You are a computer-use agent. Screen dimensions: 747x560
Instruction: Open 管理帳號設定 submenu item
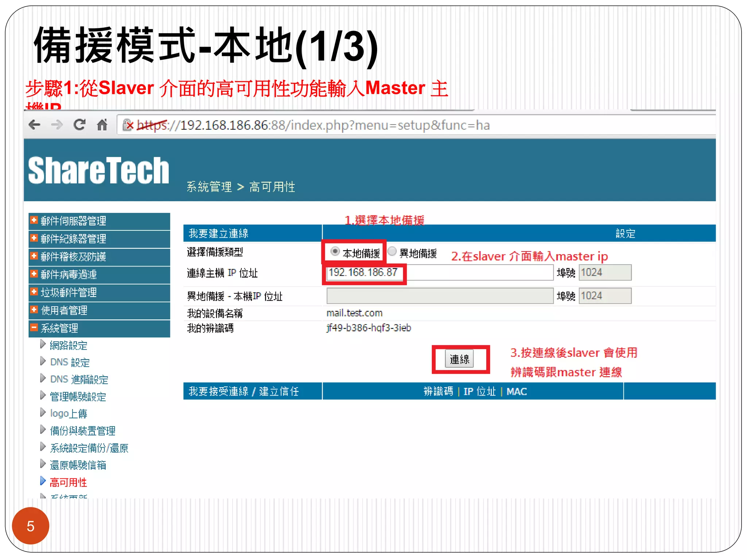[78, 397]
